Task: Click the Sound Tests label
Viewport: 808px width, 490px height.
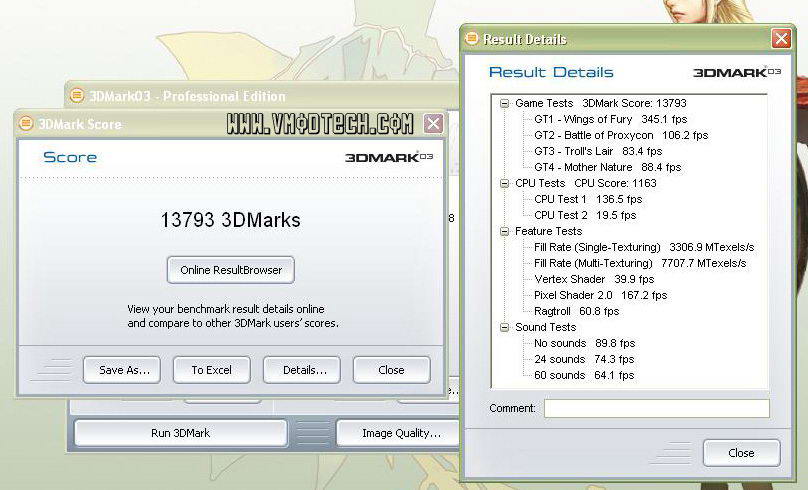Action: click(546, 327)
